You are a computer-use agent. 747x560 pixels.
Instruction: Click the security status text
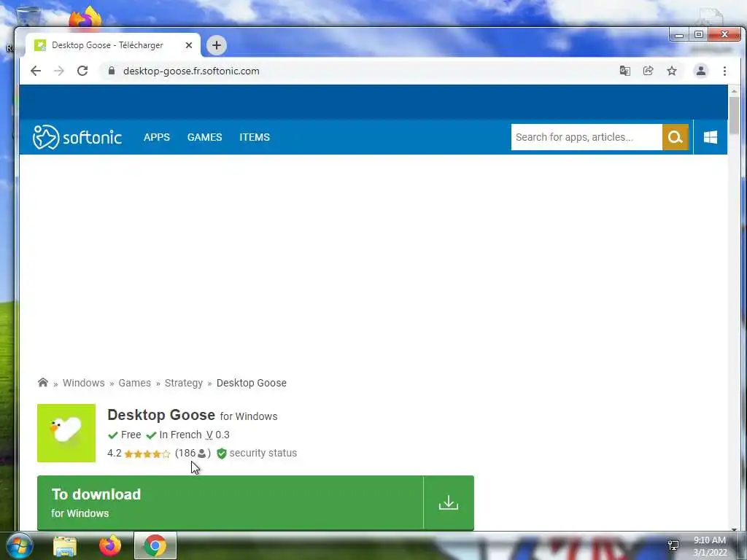[263, 453]
